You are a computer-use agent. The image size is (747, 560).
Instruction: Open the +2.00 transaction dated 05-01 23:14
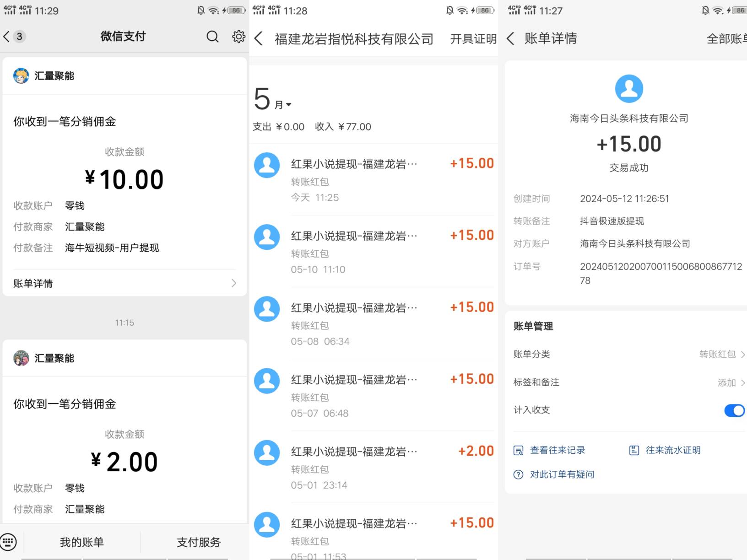(x=373, y=467)
